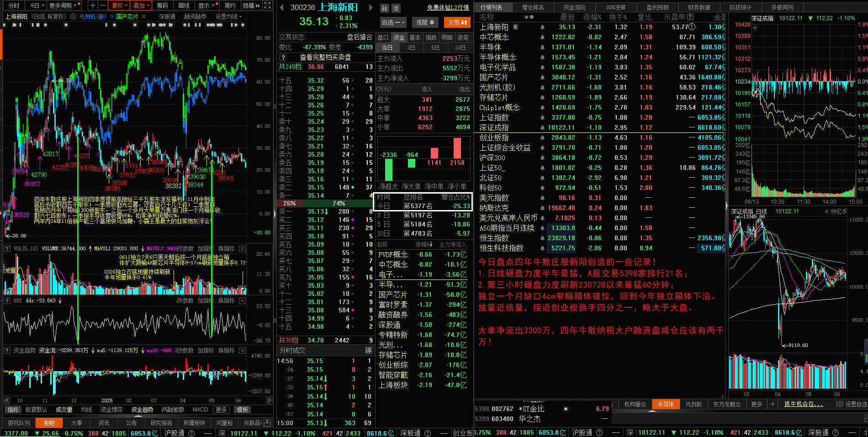This screenshot has height=437, width=868.
Task: Switch to the 资金 tab
Action: click(399, 37)
